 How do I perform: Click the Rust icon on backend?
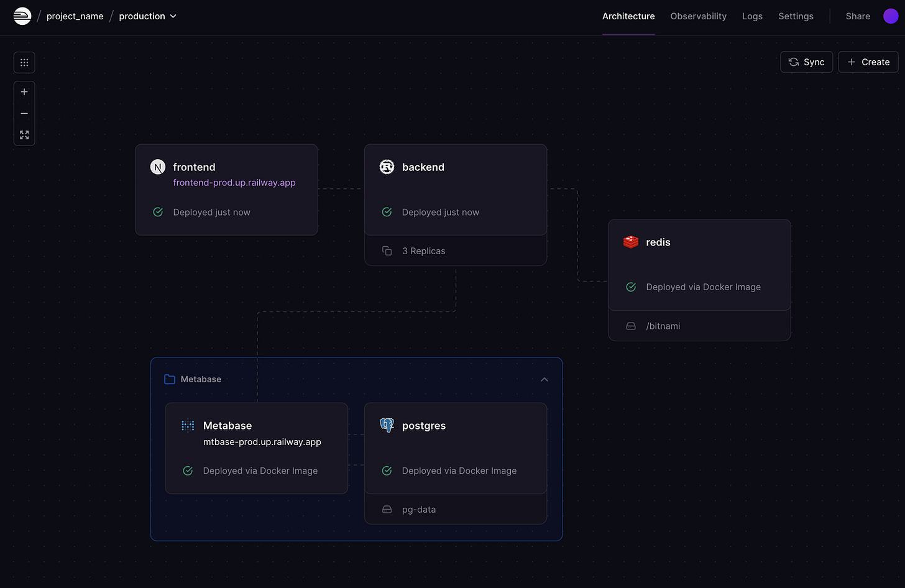click(x=387, y=167)
